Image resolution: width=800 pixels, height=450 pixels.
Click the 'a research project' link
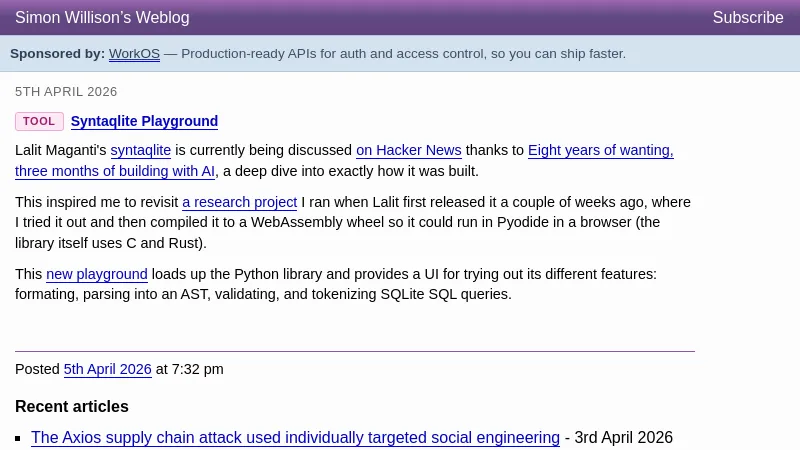click(x=239, y=202)
